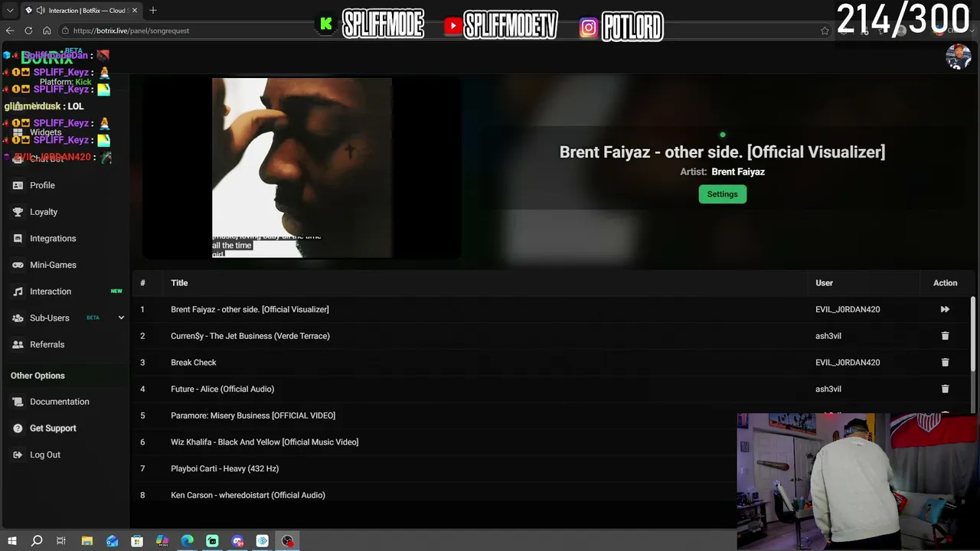
Task: Click user ash3vil on Future - Alice row
Action: 828,389
